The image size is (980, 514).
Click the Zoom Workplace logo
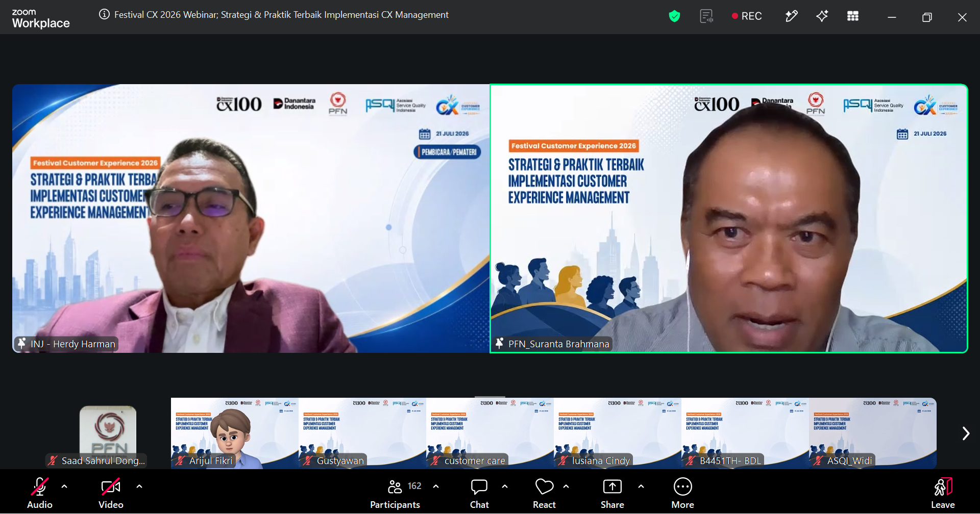(41, 19)
